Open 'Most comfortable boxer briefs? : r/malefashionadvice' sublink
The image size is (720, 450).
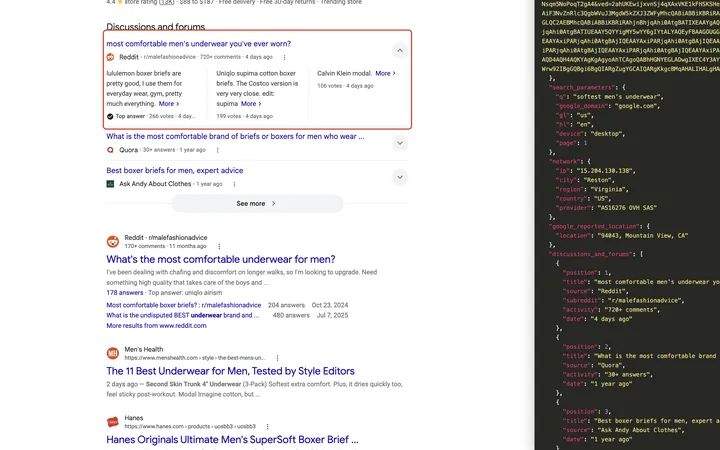tap(184, 305)
